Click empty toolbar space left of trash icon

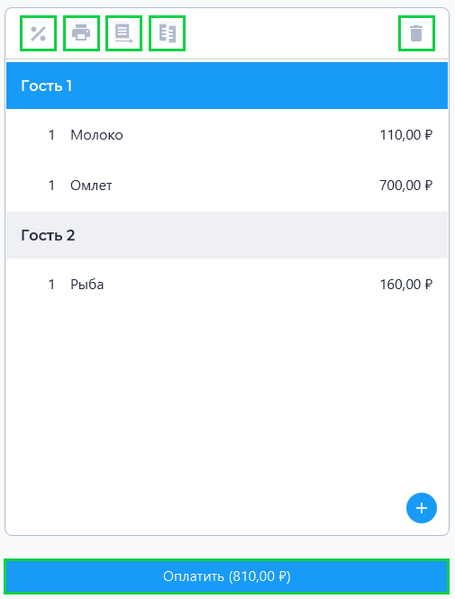(x=292, y=33)
